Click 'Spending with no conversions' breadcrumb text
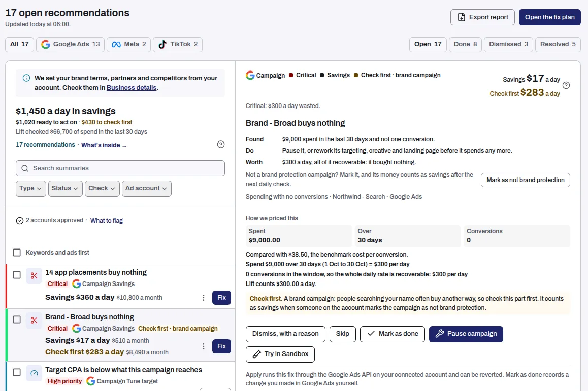Screen dimensions: 588x391 [286, 197]
